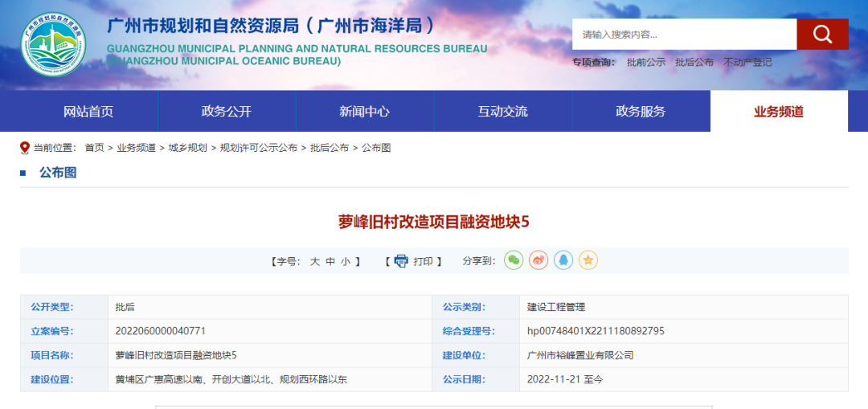This screenshot has height=409, width=868.
Task: Click the red location pin icon
Action: coord(24,148)
